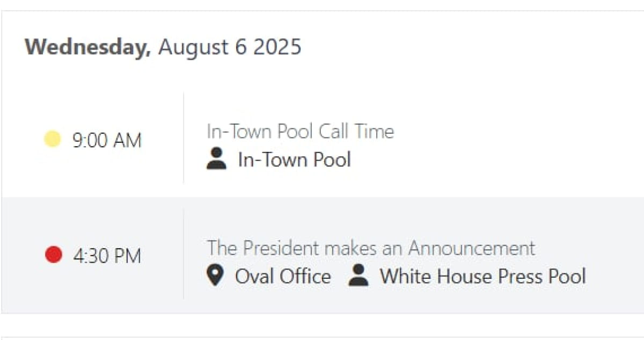Open The President makes an Announcement event
Viewport: 644px width, 340px height.
pyautogui.click(x=371, y=248)
